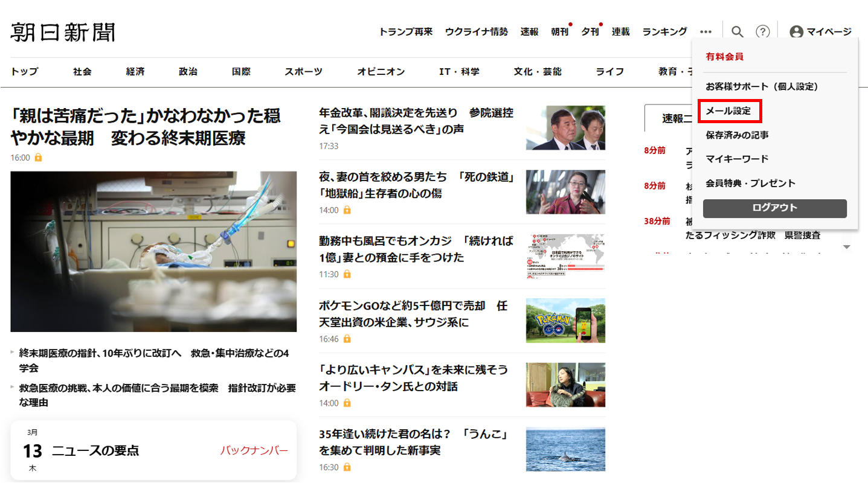The height and width of the screenshot is (489, 868).
Task: Click thumbnail of woman speaking at microphone
Action: point(565,192)
